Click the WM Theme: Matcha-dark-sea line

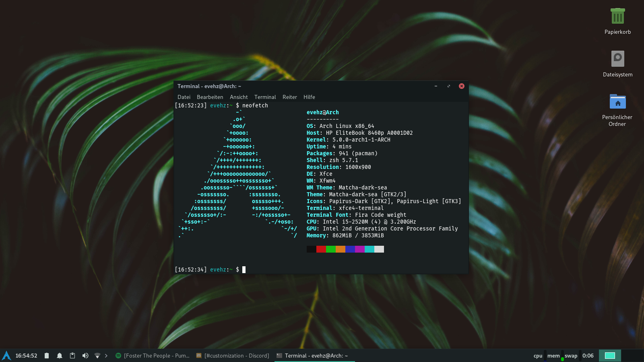pos(347,187)
